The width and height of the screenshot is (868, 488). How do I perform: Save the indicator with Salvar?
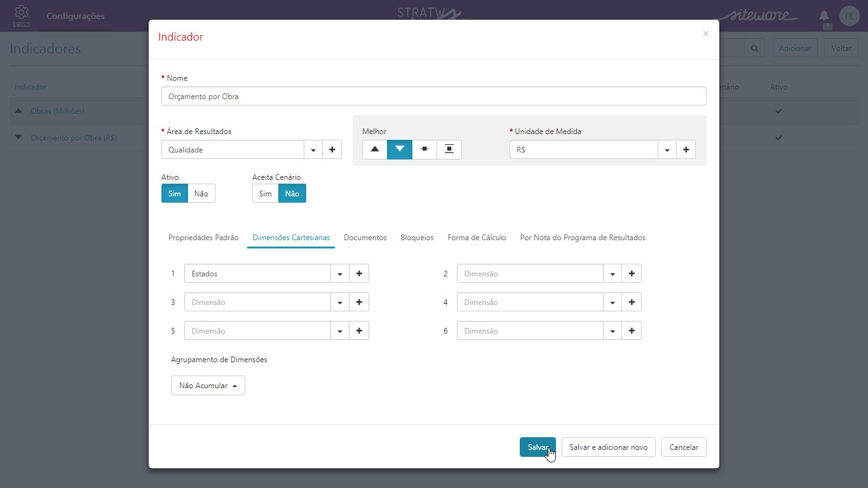click(538, 447)
